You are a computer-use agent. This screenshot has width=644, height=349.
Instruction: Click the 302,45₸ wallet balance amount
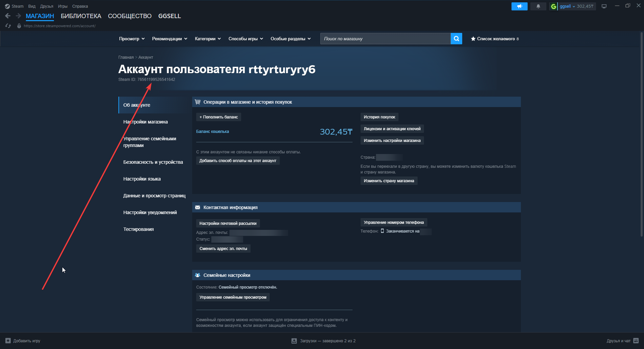click(x=336, y=132)
